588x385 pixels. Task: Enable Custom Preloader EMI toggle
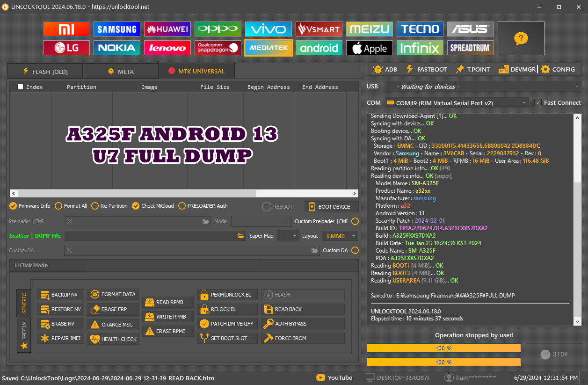pos(355,221)
